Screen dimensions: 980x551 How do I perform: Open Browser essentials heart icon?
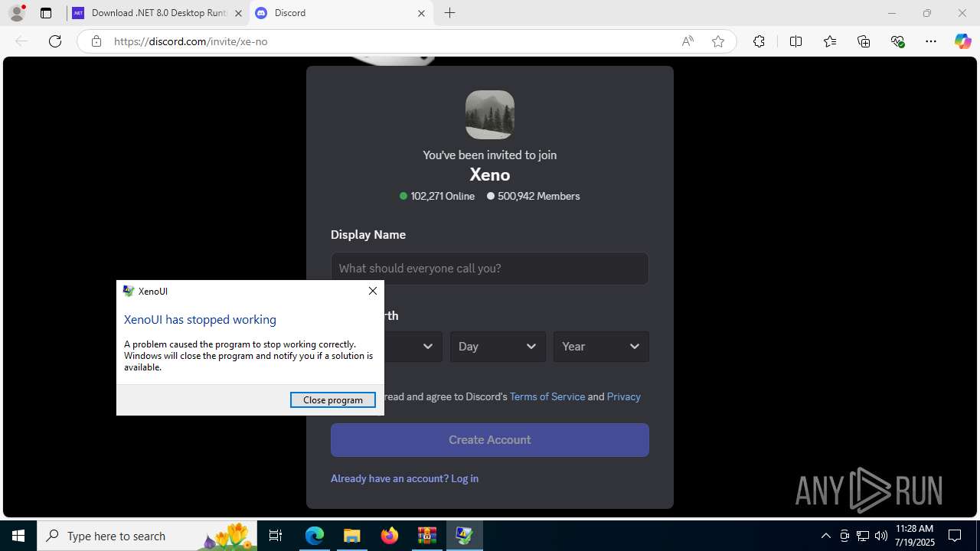(898, 41)
